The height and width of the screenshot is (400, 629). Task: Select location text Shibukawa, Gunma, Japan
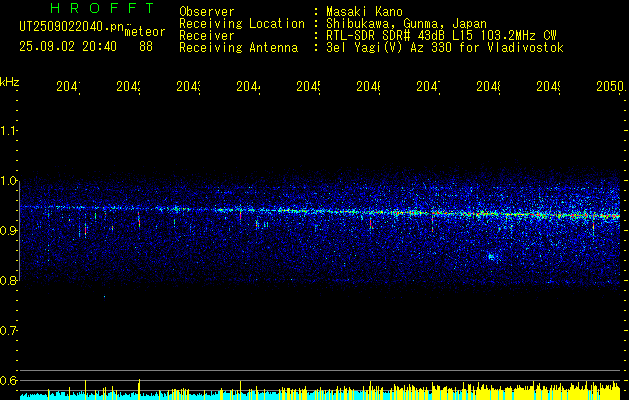pyautogui.click(x=406, y=24)
